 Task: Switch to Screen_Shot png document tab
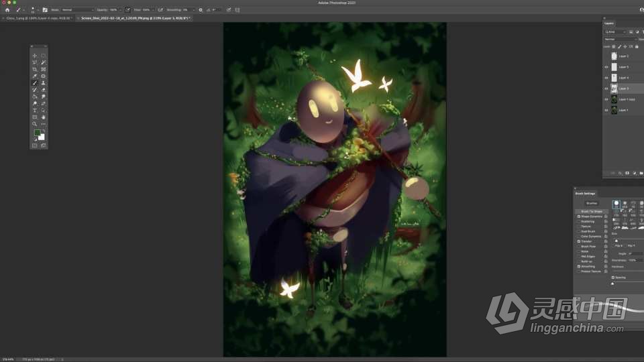135,18
